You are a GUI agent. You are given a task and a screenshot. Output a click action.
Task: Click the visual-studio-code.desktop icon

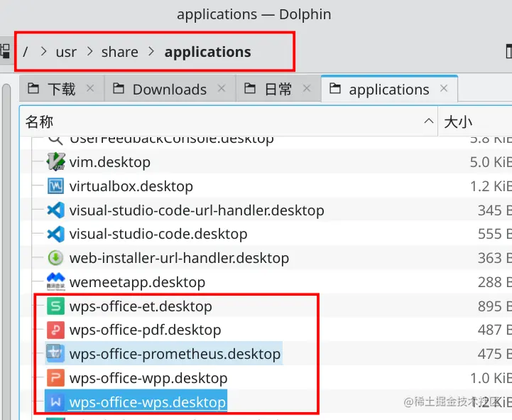pyautogui.click(x=56, y=234)
